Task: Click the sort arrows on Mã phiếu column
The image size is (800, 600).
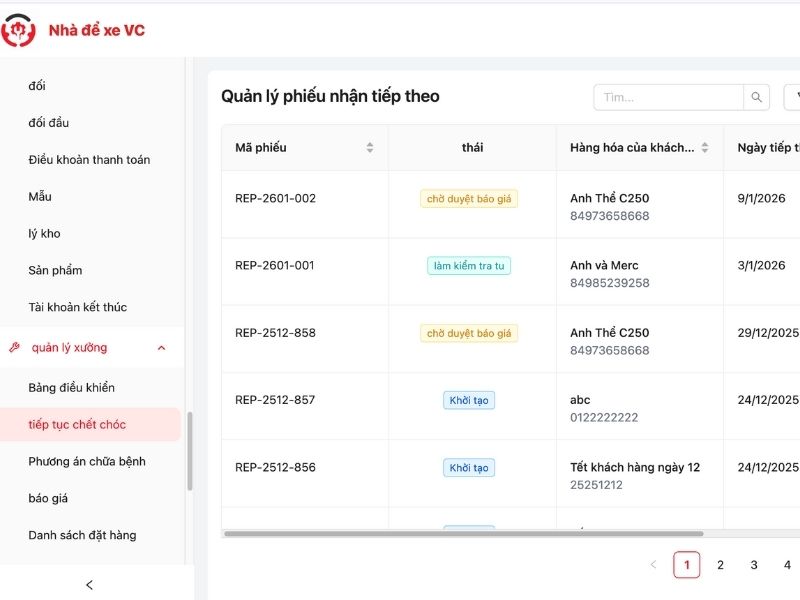Action: (x=369, y=147)
